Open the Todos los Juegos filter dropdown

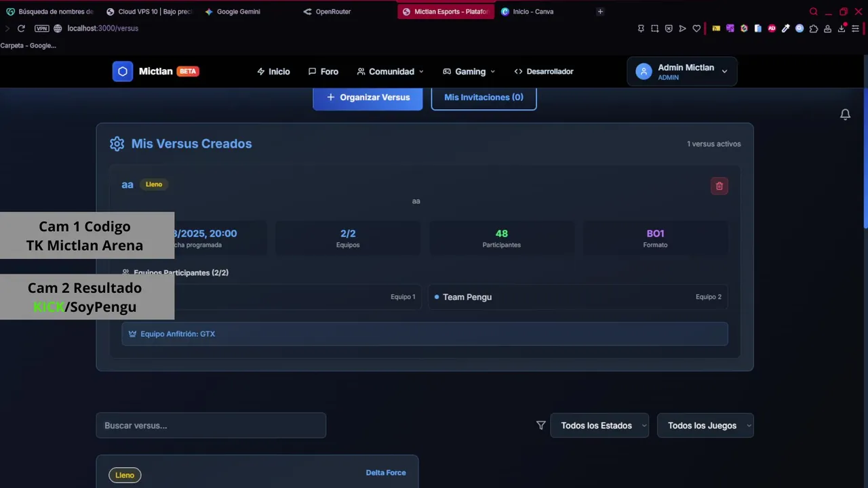705,426
